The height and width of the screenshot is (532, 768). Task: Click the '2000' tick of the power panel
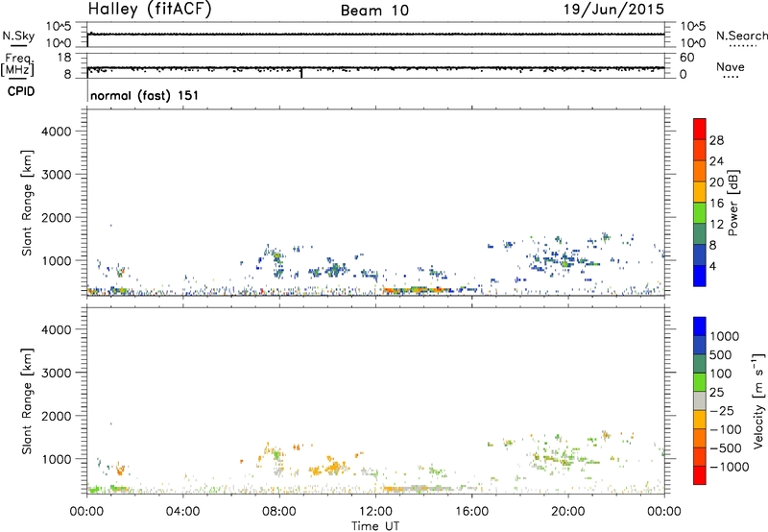pos(56,217)
